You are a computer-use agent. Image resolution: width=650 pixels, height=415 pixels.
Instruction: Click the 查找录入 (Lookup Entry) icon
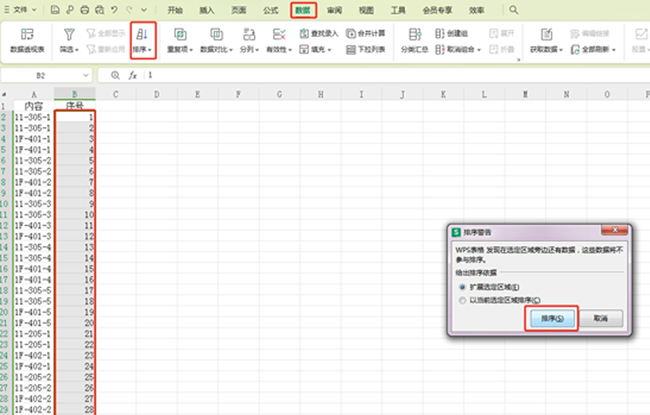[321, 33]
